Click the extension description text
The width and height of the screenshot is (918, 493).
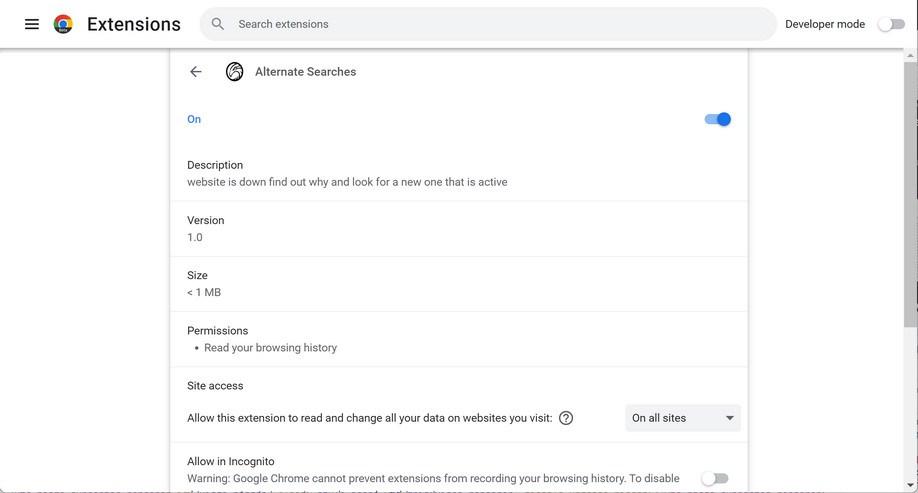coord(347,182)
